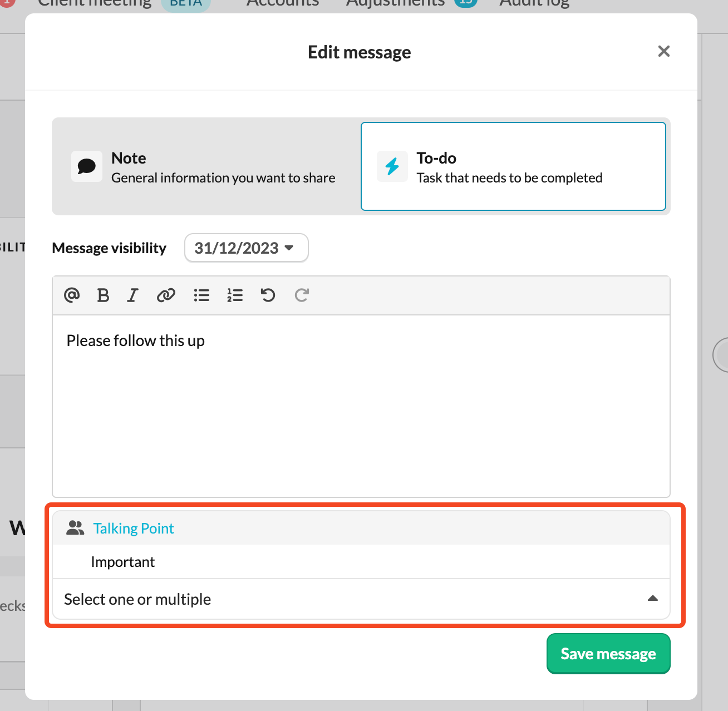The height and width of the screenshot is (711, 728).
Task: Toggle italic text formatting
Action: pos(132,295)
